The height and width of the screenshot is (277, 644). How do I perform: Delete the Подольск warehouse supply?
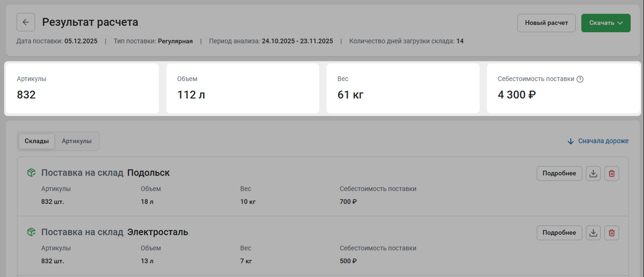coord(612,173)
